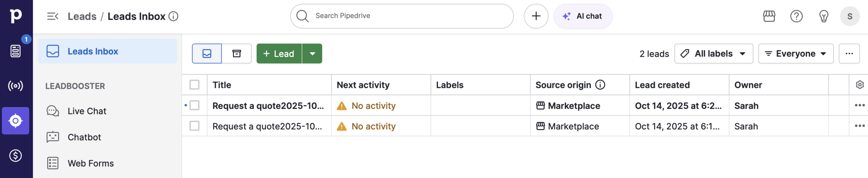Open Web Forms in Leadbooster menu
This screenshot has height=178, width=868.
pyautogui.click(x=91, y=163)
